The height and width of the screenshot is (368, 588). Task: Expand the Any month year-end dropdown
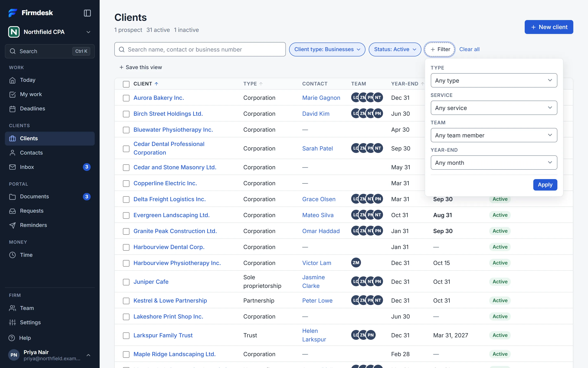[x=494, y=163]
